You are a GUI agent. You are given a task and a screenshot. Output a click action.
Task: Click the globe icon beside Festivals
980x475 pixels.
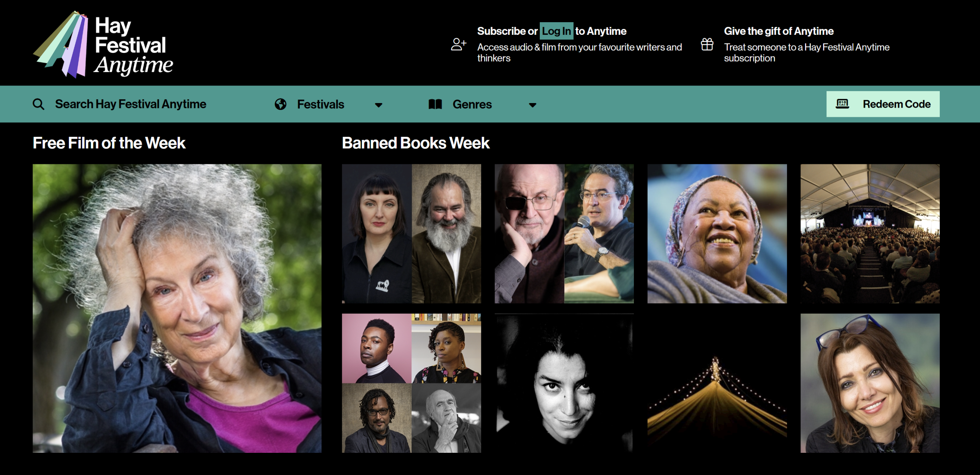[281, 104]
